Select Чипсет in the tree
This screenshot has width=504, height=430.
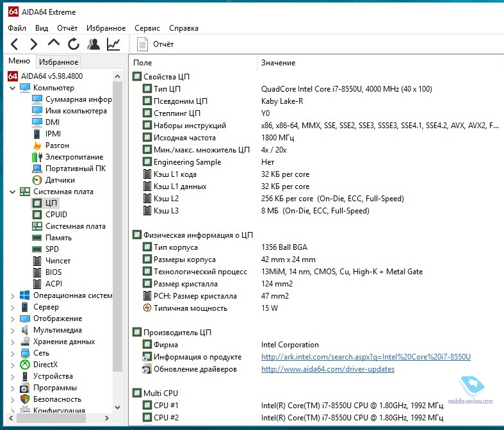[51, 261]
